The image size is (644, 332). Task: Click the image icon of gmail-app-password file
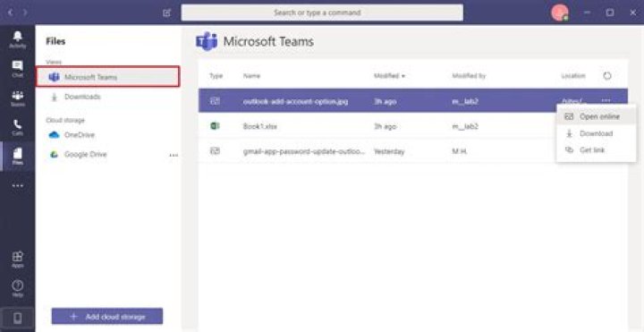point(215,151)
